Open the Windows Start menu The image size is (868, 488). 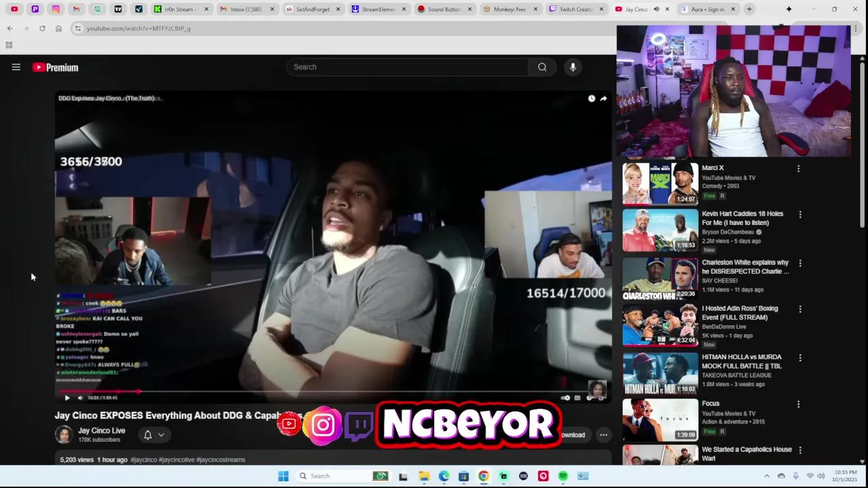[x=283, y=476]
